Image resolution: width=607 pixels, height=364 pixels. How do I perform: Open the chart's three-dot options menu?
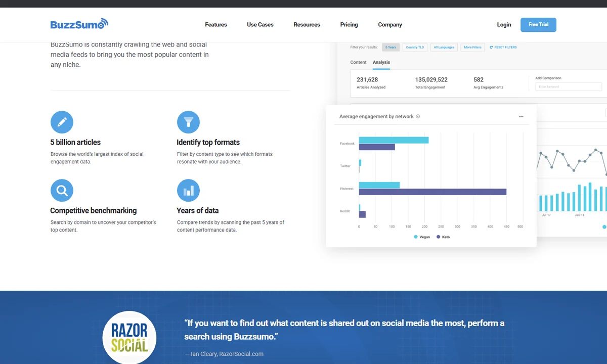pos(521,117)
